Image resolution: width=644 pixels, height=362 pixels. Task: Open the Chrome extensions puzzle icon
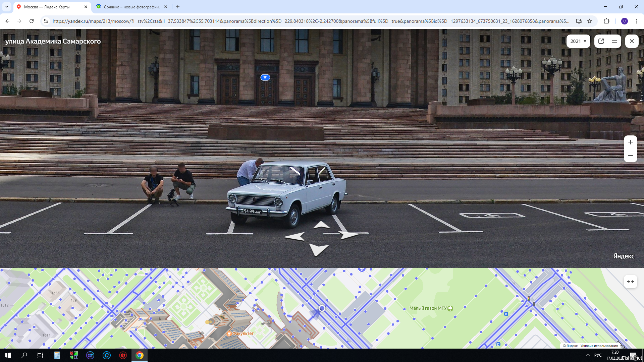606,21
